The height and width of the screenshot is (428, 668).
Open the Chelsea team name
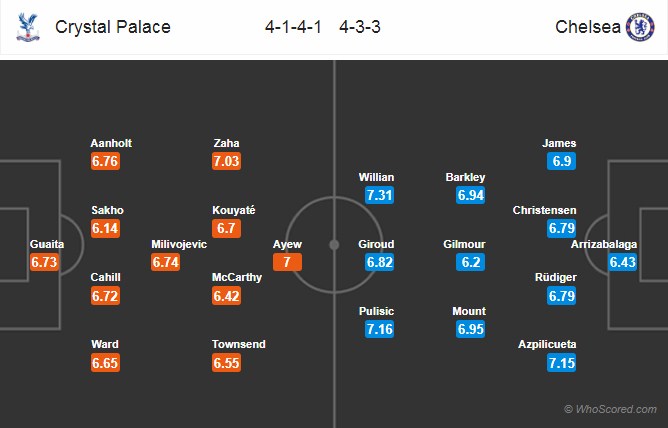(585, 27)
